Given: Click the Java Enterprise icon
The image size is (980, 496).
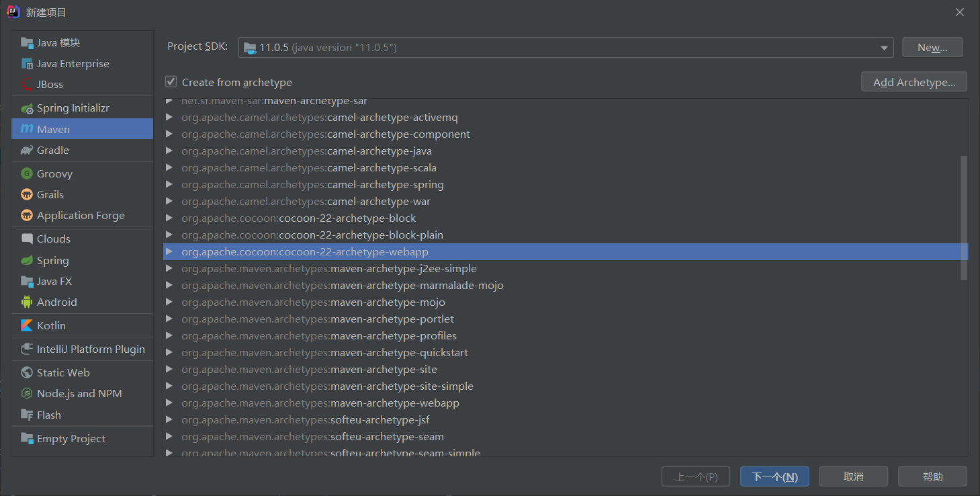Looking at the screenshot, I should 27,64.
